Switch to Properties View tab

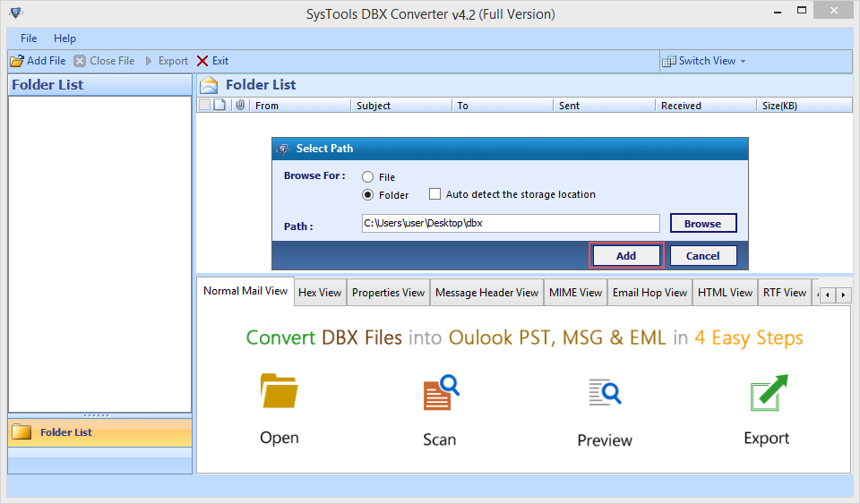tap(388, 293)
